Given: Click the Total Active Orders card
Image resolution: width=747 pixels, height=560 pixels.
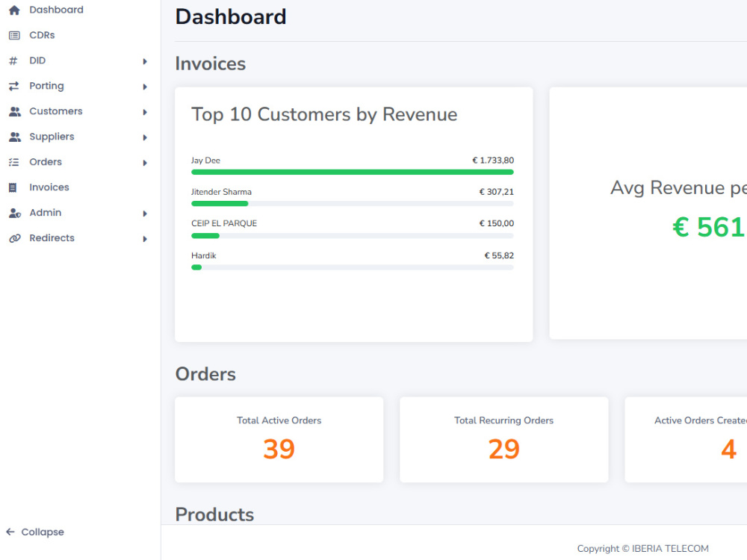Looking at the screenshot, I should [x=279, y=440].
